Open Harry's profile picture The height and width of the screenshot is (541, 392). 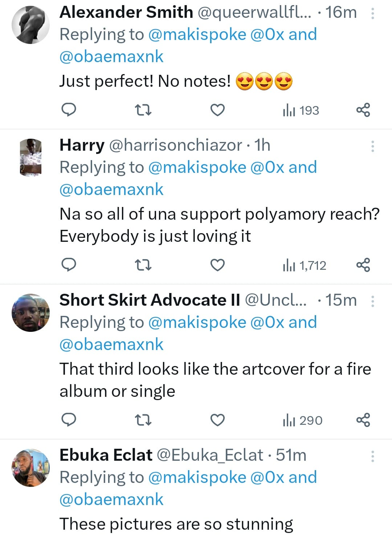[30, 158]
